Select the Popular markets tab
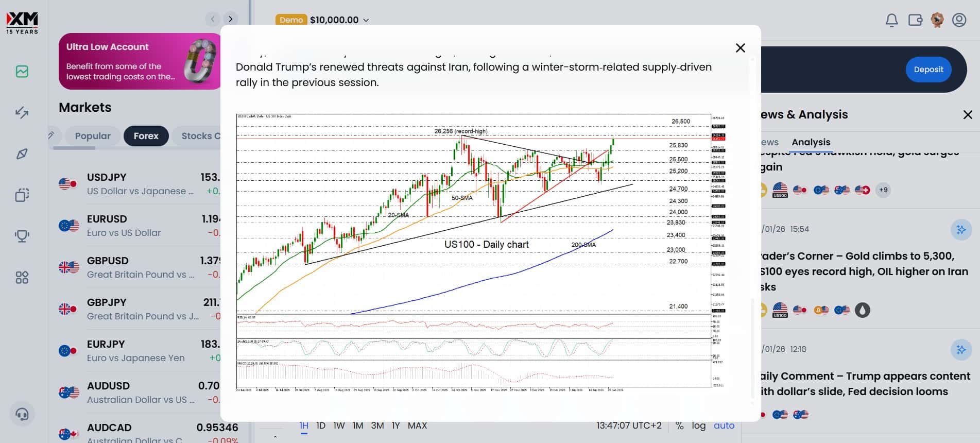Screen dimensions: 980x443 click(93, 136)
